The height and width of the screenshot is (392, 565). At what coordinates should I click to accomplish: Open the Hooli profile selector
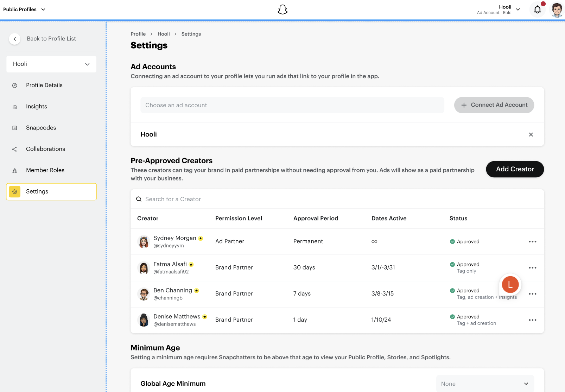(51, 64)
